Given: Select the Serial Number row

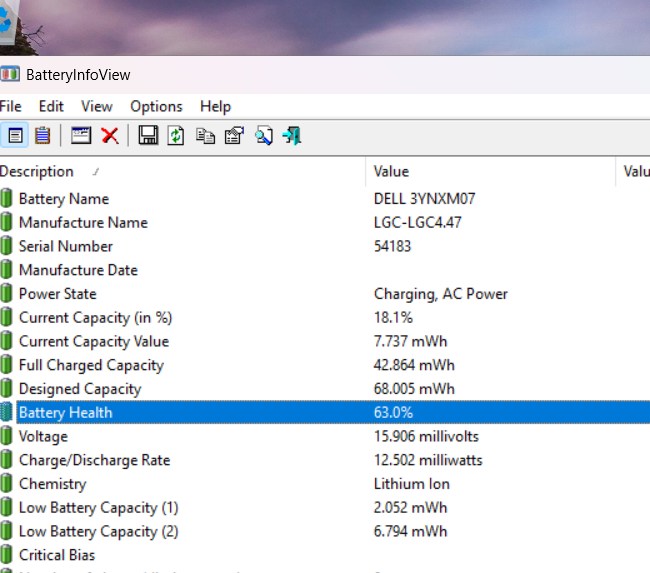Looking at the screenshot, I should click(x=325, y=246).
